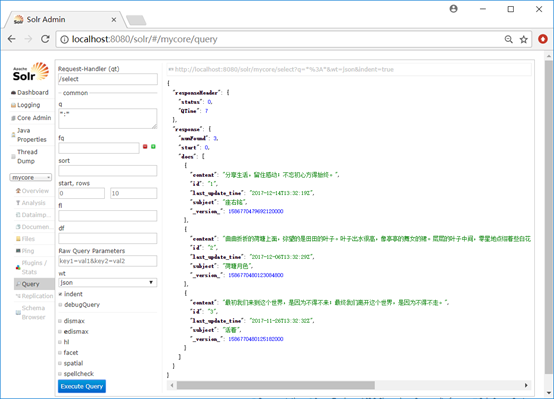This screenshot has width=554, height=399.
Task: Click the first document _version_ value
Action: click(256, 211)
